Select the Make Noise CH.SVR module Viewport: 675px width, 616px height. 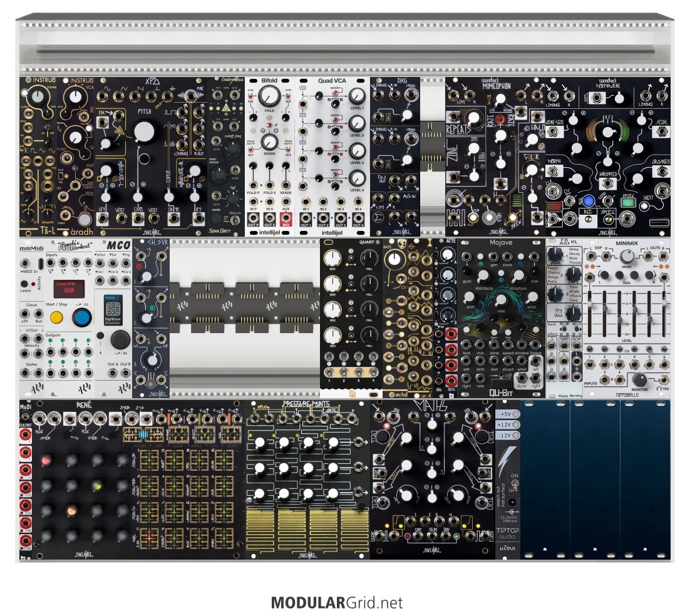tap(151, 317)
